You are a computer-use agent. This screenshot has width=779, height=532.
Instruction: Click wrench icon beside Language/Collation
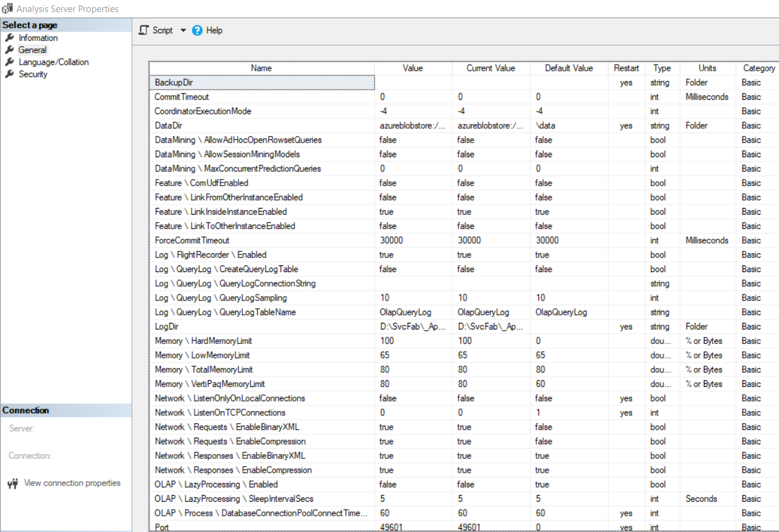[x=9, y=62]
